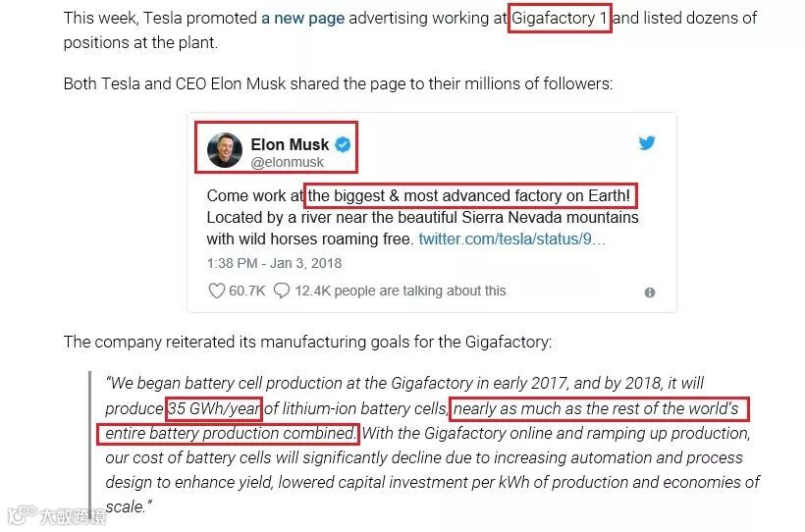Click the highlighted "35 GWh/year" text
The image size is (805, 532).
click(x=213, y=407)
